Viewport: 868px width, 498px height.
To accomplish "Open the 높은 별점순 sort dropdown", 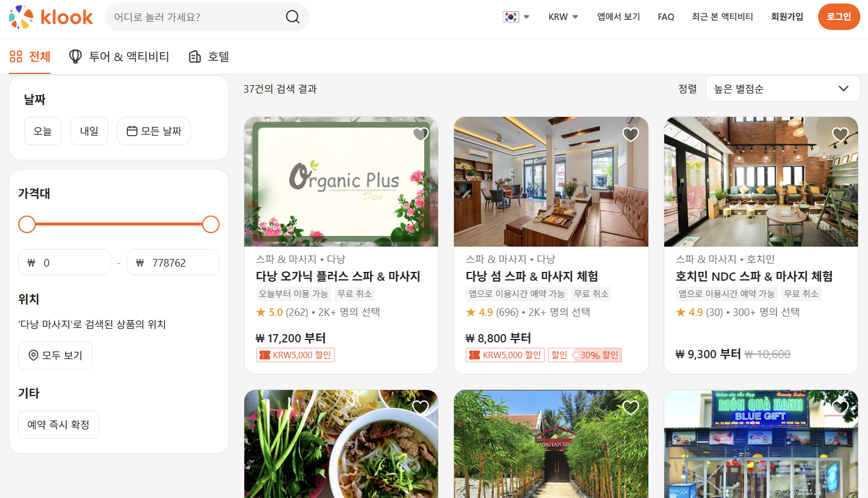I will coord(782,89).
